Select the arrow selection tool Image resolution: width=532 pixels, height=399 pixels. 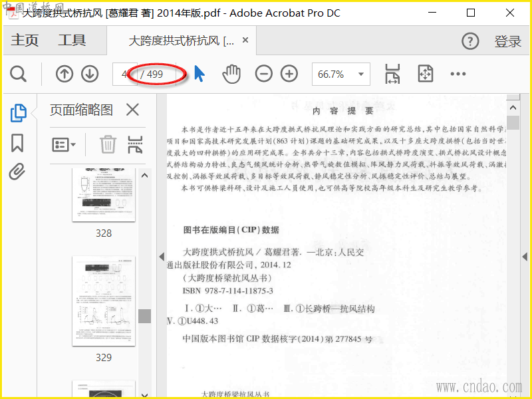[x=199, y=74]
